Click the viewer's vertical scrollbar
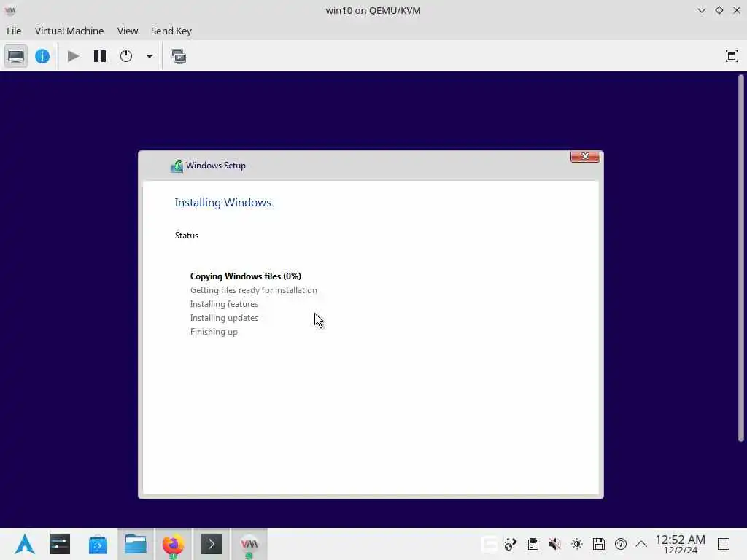Image resolution: width=747 pixels, height=560 pixels. [741, 259]
